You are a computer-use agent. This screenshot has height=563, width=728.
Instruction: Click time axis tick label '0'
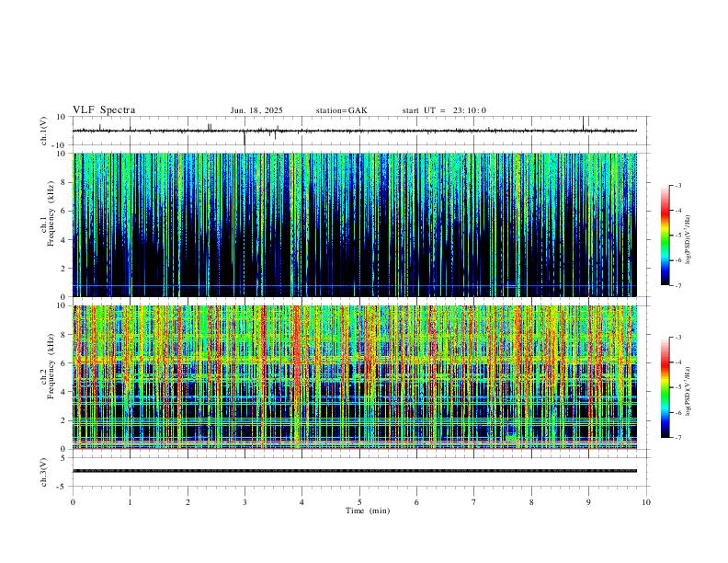tap(73, 502)
